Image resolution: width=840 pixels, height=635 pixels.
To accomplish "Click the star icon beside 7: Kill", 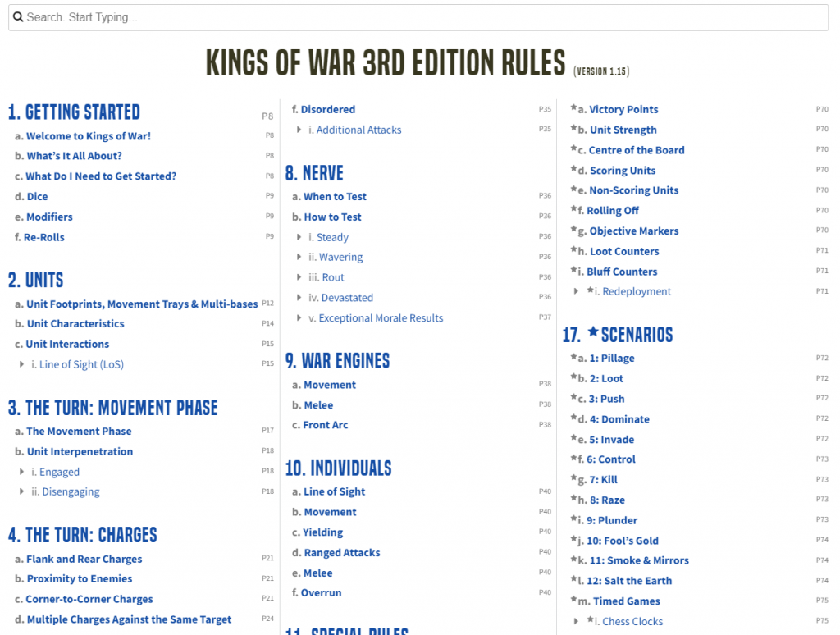I will 573,478.
